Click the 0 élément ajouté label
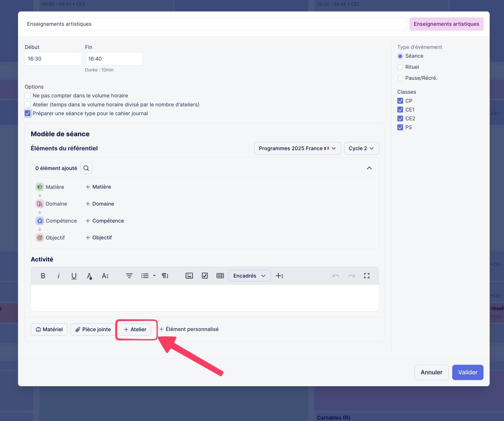Image resolution: width=504 pixels, height=421 pixels. (56, 168)
